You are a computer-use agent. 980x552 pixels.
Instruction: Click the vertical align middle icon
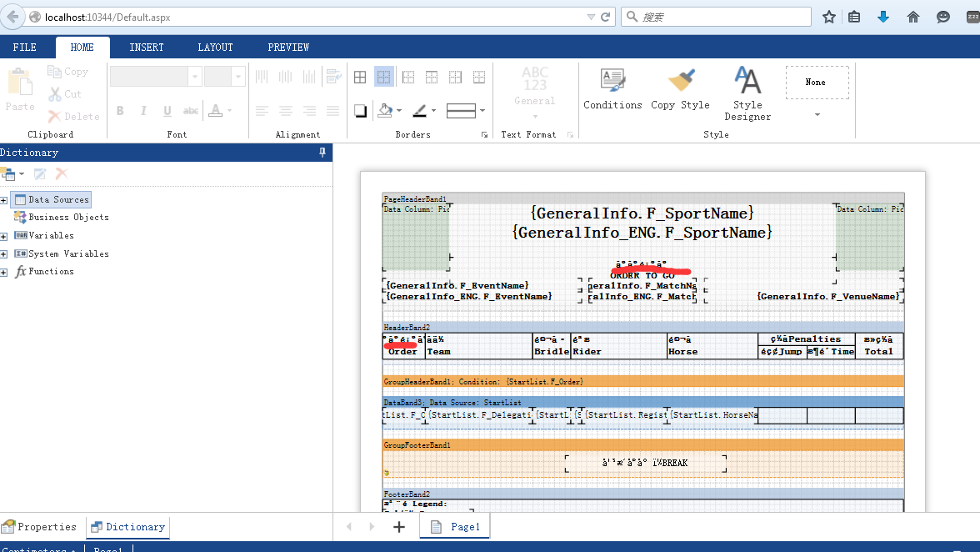click(286, 77)
